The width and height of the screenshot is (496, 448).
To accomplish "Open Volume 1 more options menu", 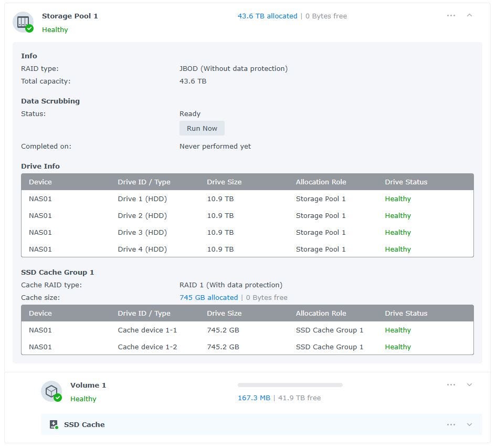I will (451, 385).
